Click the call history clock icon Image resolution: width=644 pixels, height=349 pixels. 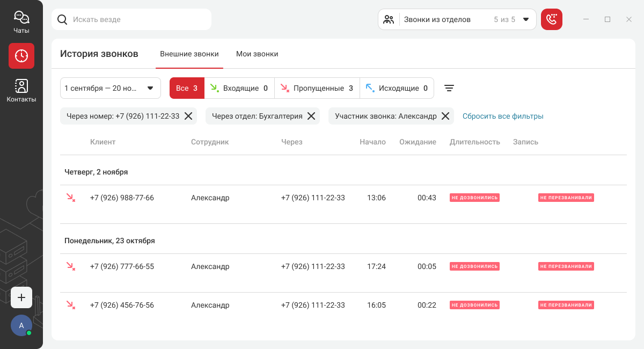tap(21, 56)
